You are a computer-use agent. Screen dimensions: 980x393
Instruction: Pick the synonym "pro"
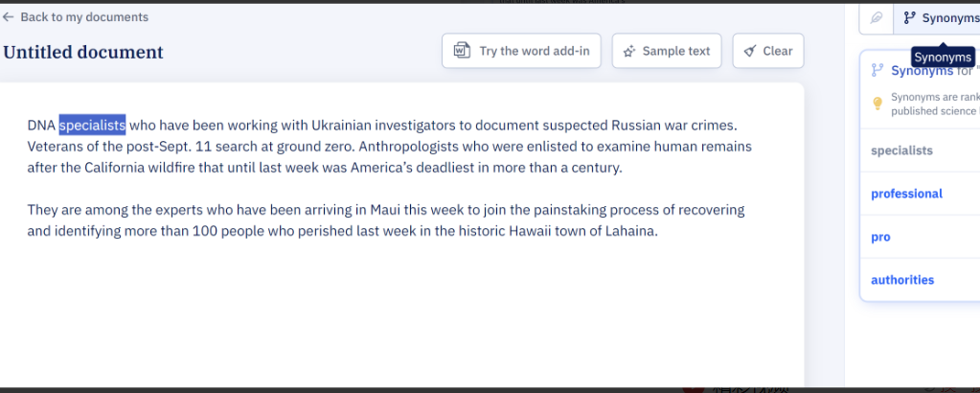pos(880,237)
